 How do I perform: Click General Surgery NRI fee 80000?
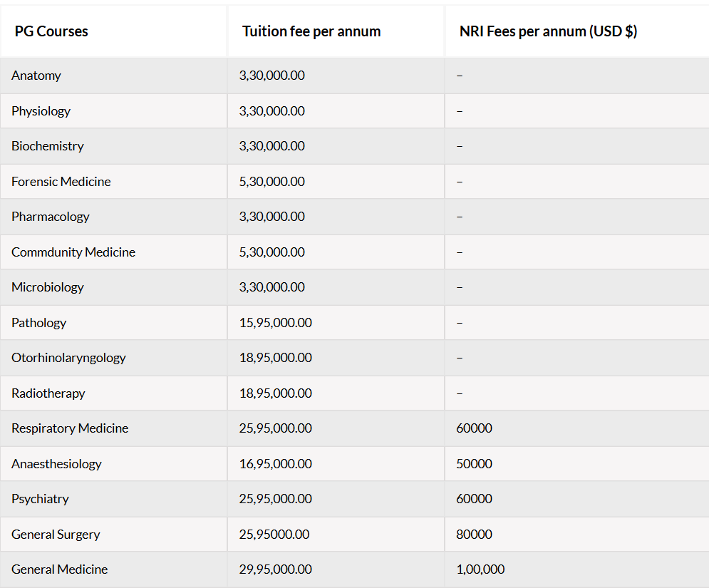pos(474,534)
